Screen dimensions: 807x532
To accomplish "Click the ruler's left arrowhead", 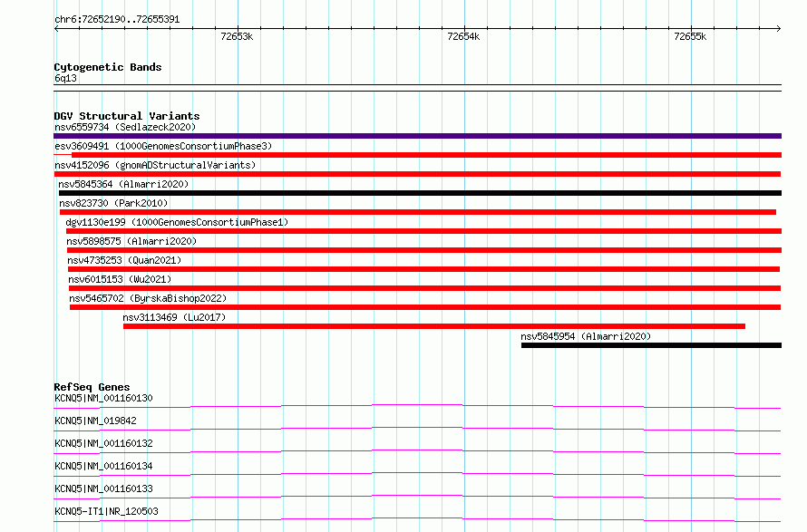I will (56, 29).
